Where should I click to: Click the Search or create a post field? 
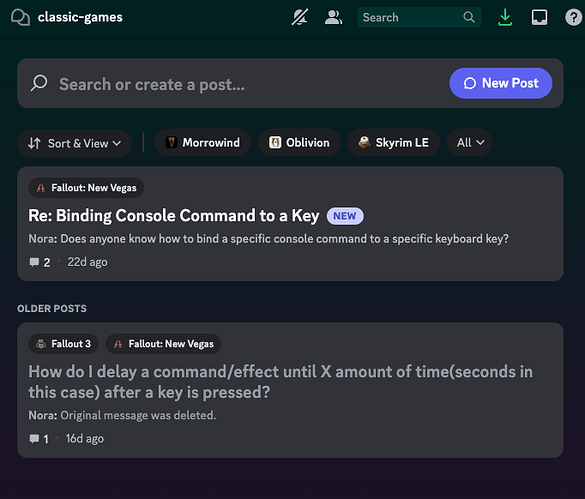pos(290,83)
